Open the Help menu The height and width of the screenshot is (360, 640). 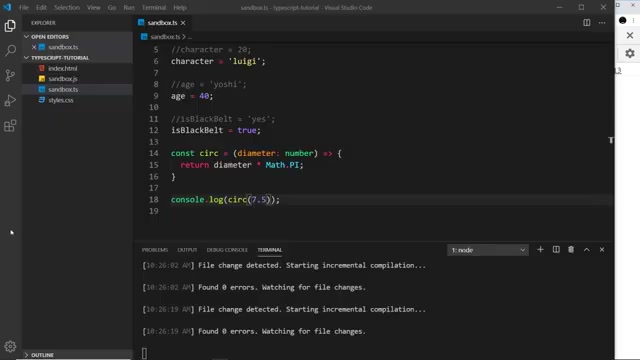180,7
